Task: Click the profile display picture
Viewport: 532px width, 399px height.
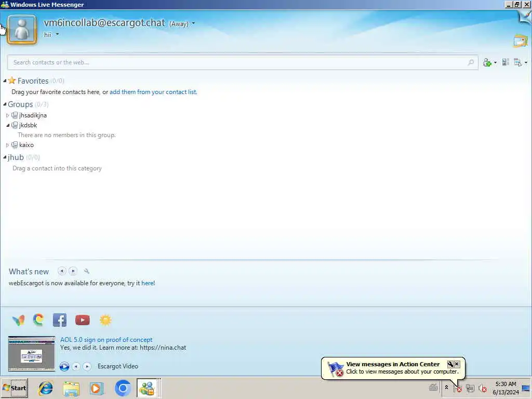Action: click(x=22, y=30)
